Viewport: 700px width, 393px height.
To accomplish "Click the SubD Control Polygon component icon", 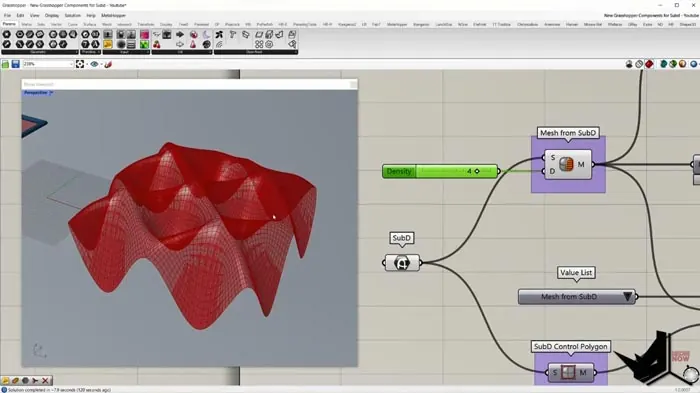I will pyautogui.click(x=568, y=372).
